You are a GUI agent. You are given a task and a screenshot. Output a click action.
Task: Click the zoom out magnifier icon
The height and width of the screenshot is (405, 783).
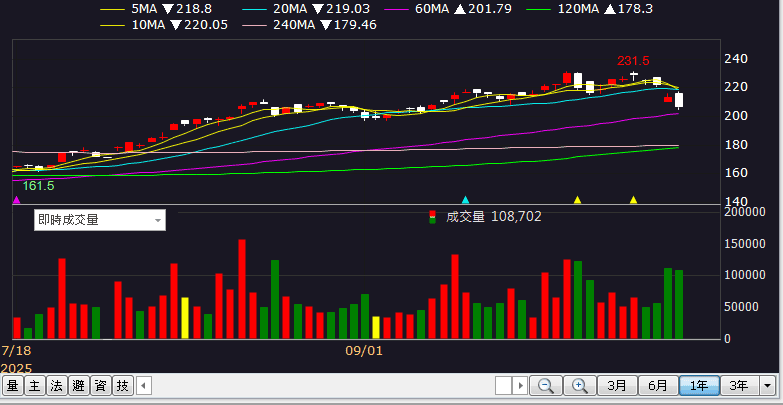click(x=546, y=385)
